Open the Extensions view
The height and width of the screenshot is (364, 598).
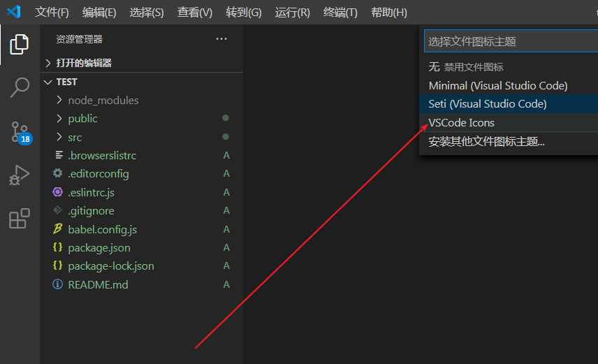(x=19, y=218)
